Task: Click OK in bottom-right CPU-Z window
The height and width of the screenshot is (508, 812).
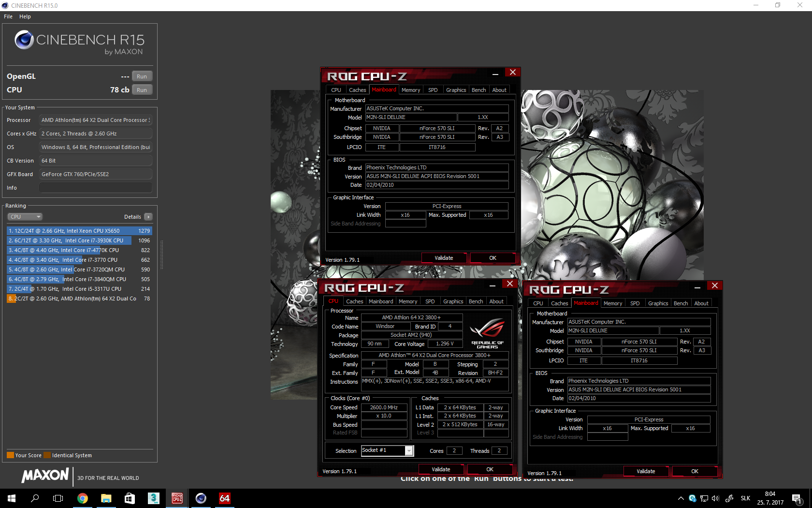Action: (695, 471)
